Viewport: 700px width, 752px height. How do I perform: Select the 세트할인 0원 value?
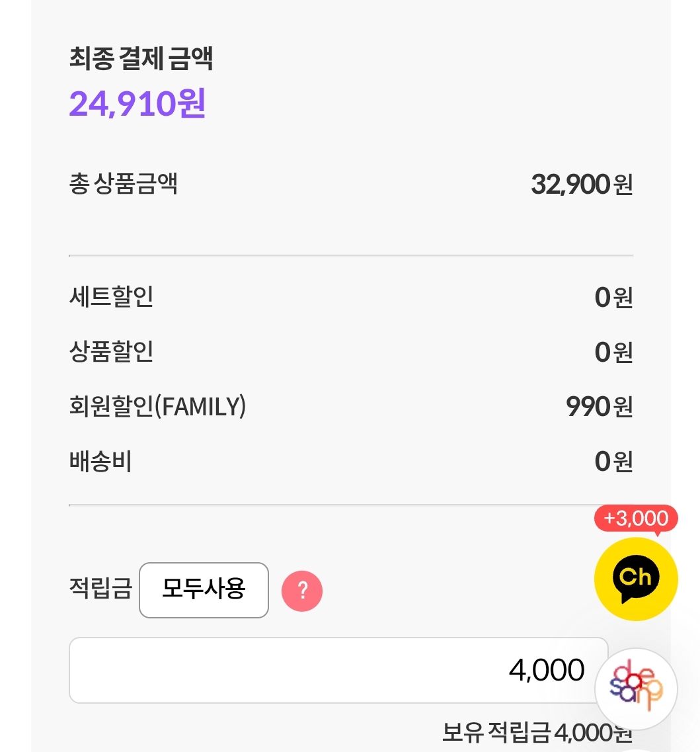(x=613, y=298)
